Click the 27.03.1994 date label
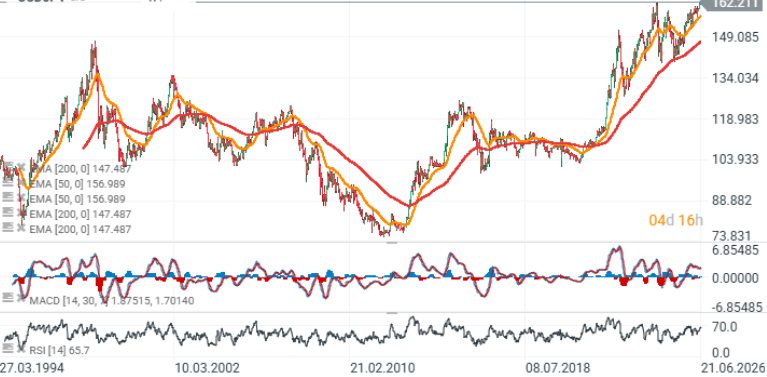767x377 pixels. pyautogui.click(x=32, y=368)
